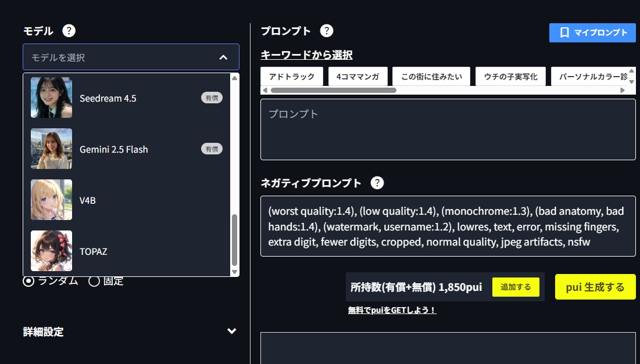Select the ランダム radio button
The height and width of the screenshot is (364, 640).
(28, 281)
